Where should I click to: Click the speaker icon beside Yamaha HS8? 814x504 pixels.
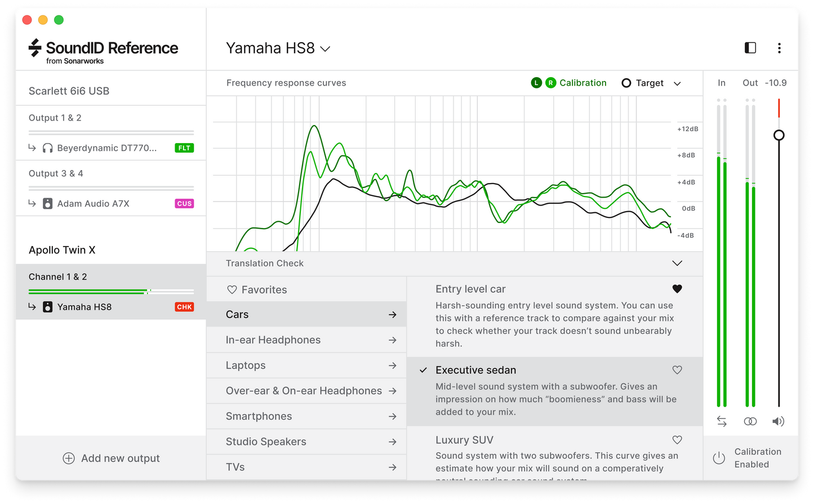click(x=48, y=307)
